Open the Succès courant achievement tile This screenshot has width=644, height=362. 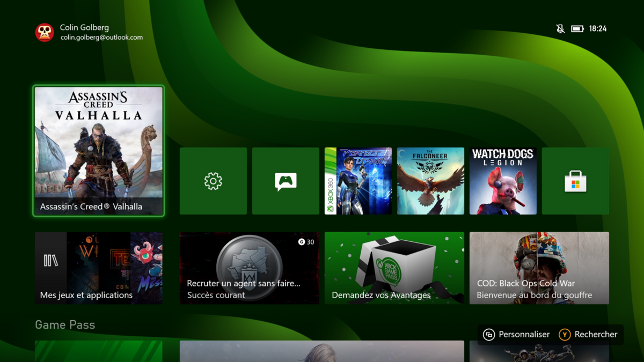[250, 268]
